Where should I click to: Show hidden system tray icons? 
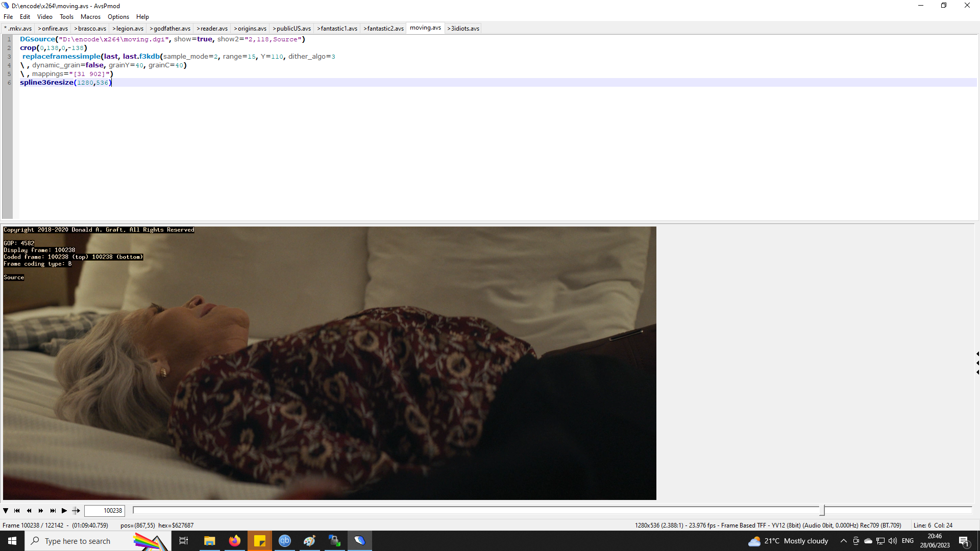point(843,541)
